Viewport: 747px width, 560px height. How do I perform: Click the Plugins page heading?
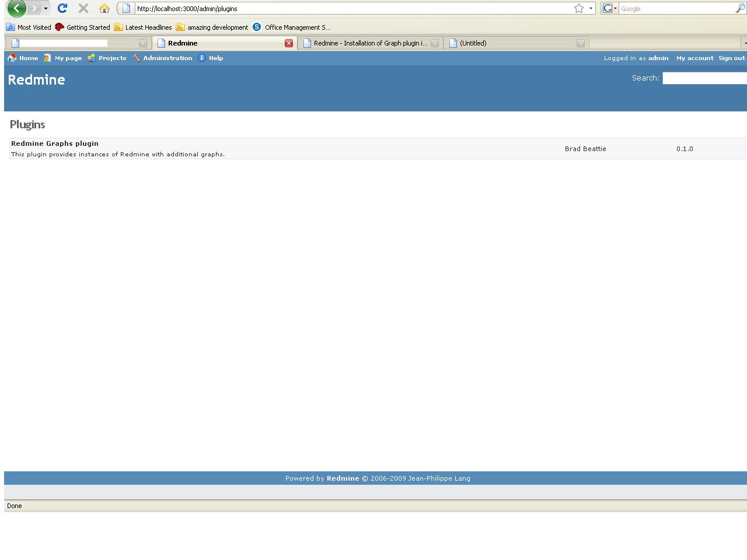tap(27, 124)
